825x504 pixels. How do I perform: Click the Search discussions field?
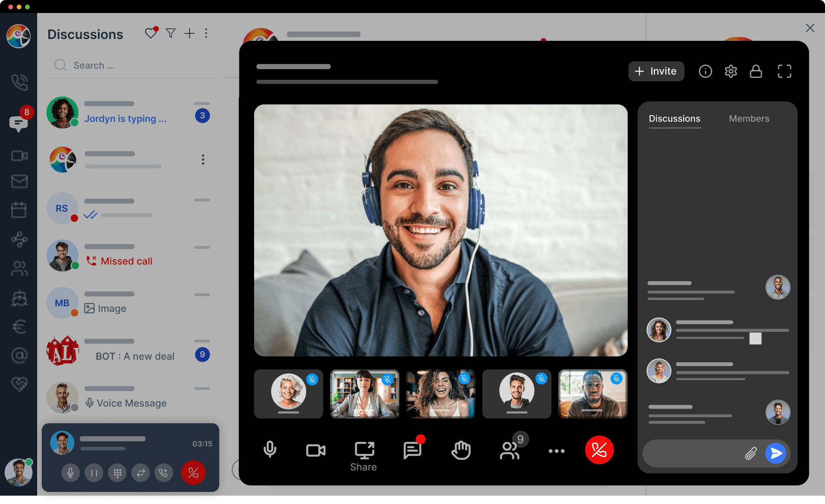[132, 65]
